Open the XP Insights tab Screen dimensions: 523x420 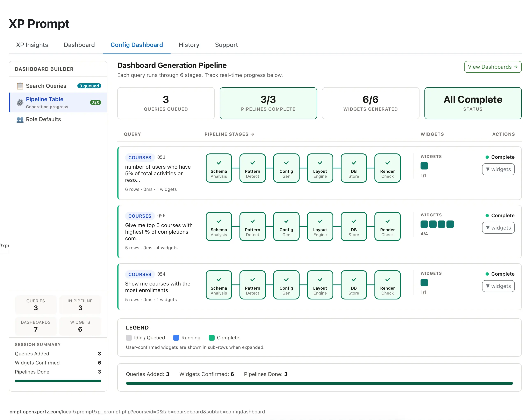tap(32, 45)
